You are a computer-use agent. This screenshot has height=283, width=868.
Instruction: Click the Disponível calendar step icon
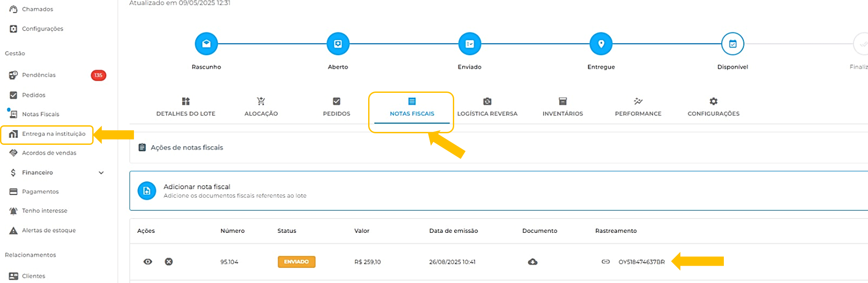point(732,44)
